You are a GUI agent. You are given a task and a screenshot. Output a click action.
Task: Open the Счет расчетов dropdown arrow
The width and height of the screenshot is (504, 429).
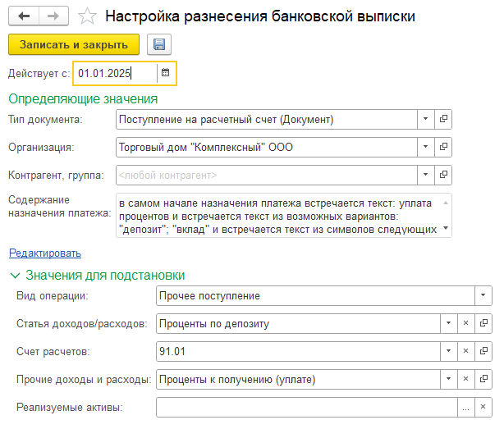[x=448, y=351]
